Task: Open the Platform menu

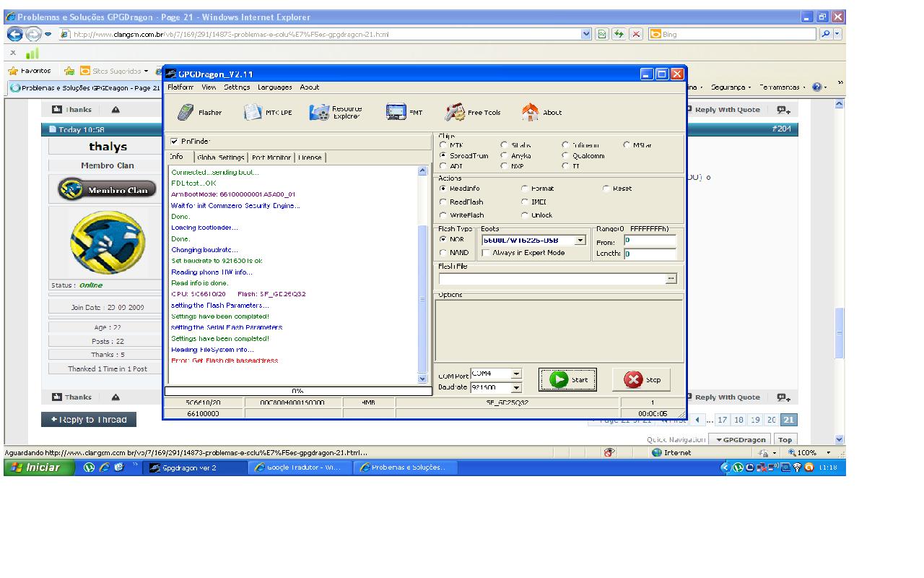Action: tap(180, 87)
